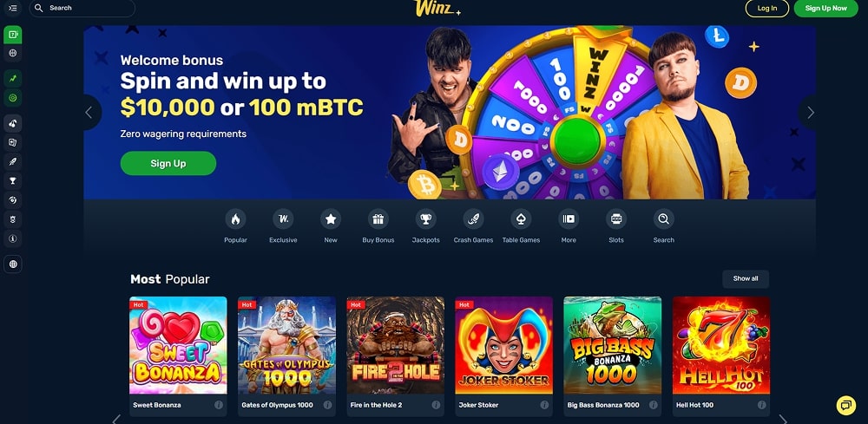Go to previous banner slide arrow

[x=89, y=113]
